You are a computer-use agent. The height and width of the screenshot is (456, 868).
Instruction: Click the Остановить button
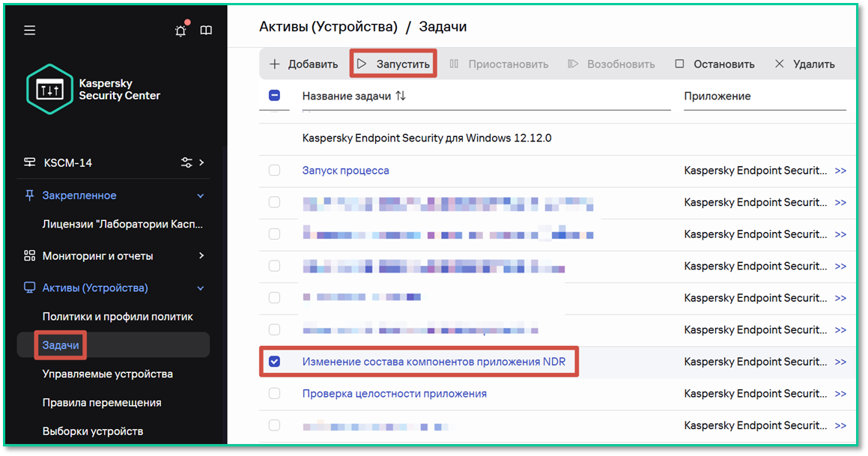(714, 64)
